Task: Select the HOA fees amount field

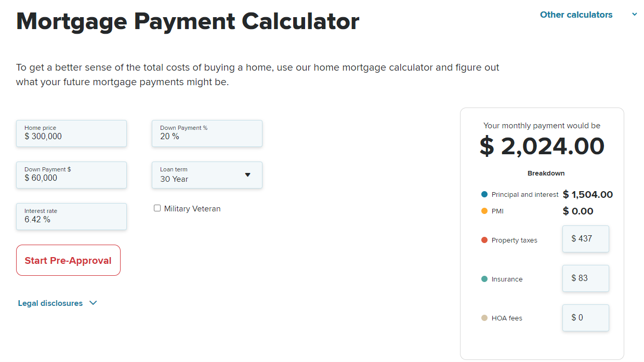Action: (585, 318)
